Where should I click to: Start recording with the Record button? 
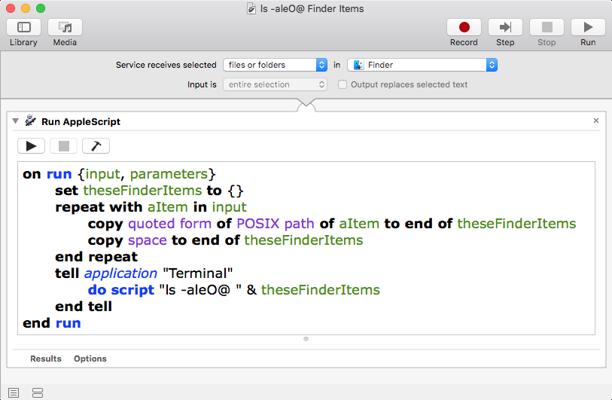pyautogui.click(x=464, y=27)
